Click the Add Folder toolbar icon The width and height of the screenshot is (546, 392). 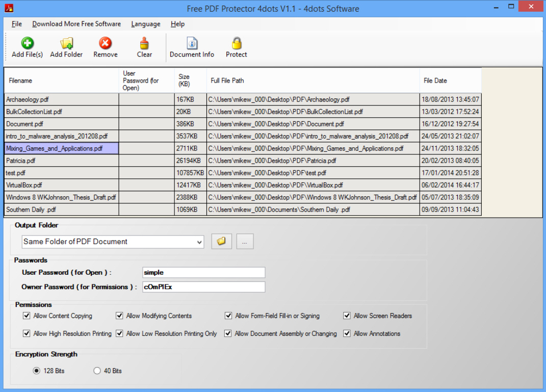click(x=66, y=43)
